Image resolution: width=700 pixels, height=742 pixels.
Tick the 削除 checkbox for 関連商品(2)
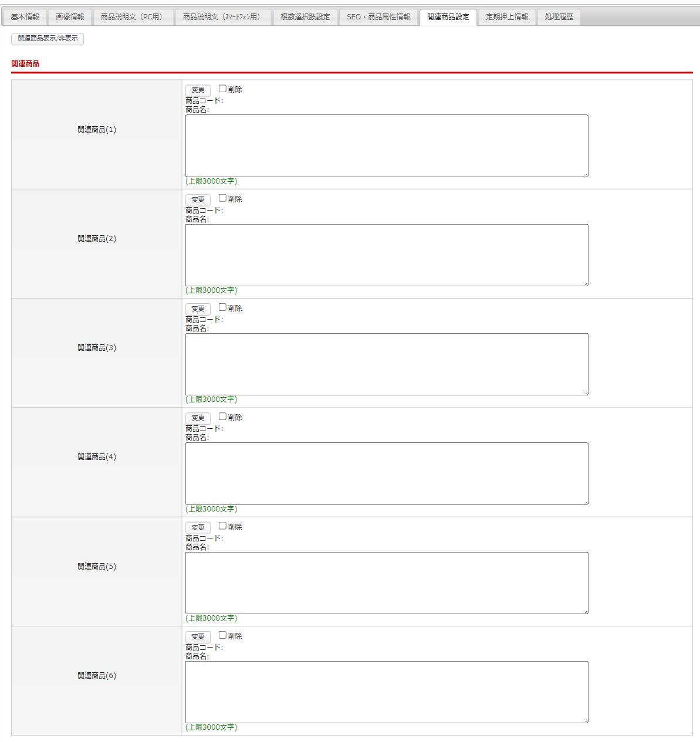[222, 198]
